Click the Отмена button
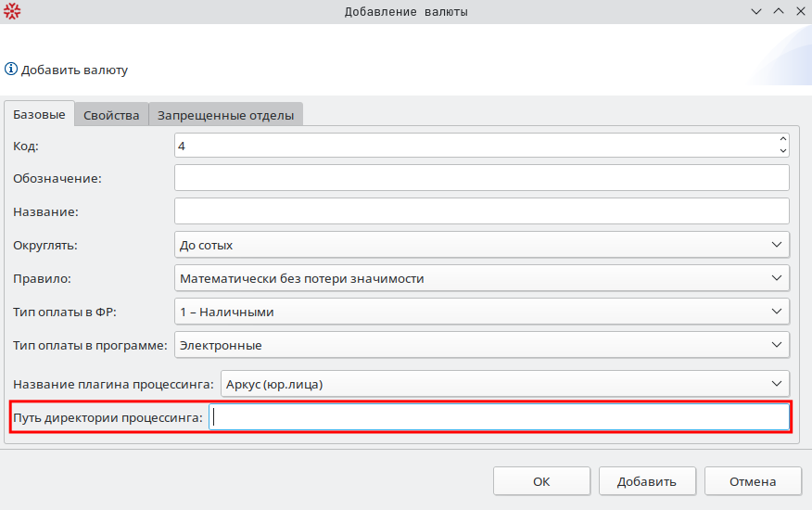The width and height of the screenshot is (812, 510). click(x=752, y=481)
